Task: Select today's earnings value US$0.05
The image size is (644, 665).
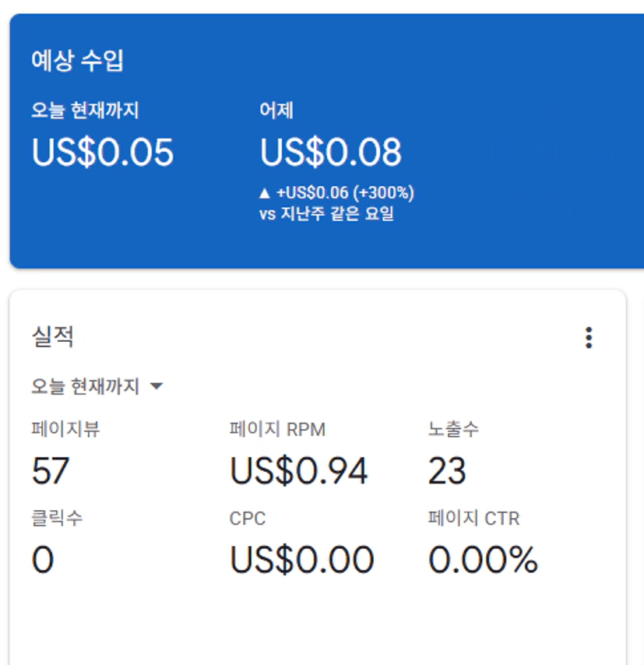Action: click(103, 152)
